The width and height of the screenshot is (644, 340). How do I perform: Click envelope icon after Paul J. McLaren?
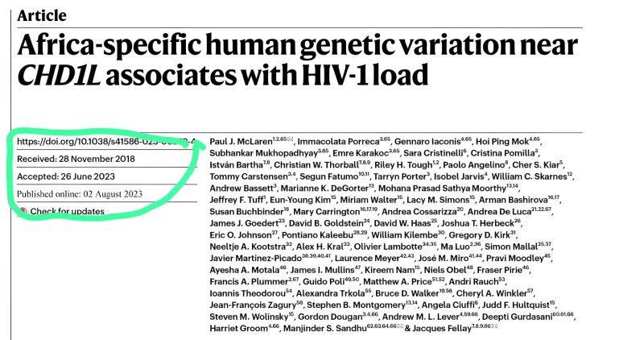point(297,139)
